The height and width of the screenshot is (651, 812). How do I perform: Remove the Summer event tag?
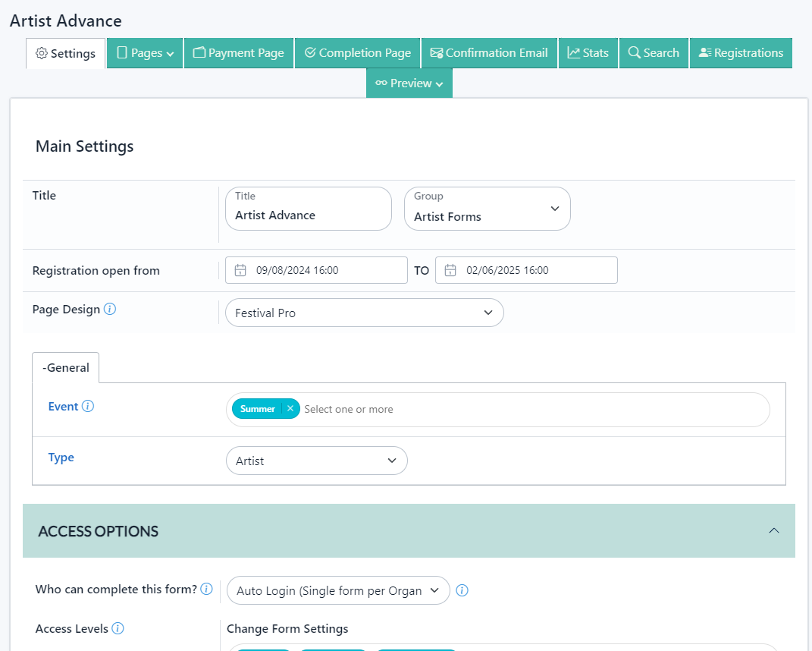coord(290,408)
